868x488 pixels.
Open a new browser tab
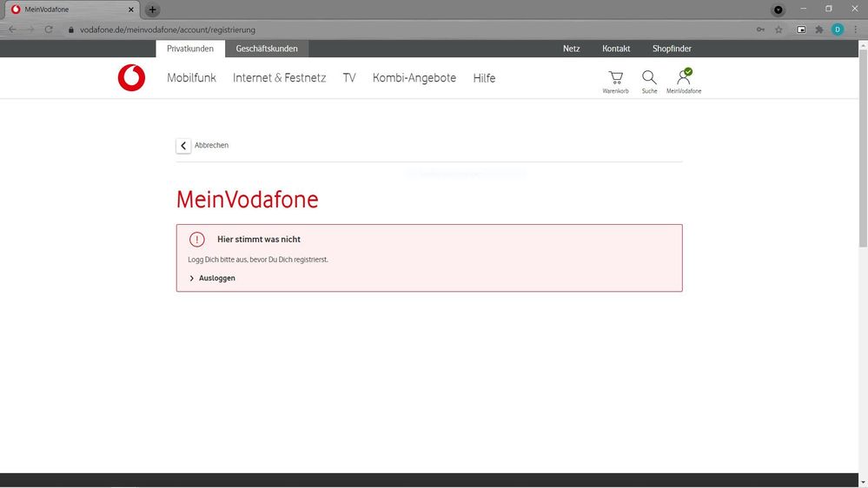click(152, 10)
